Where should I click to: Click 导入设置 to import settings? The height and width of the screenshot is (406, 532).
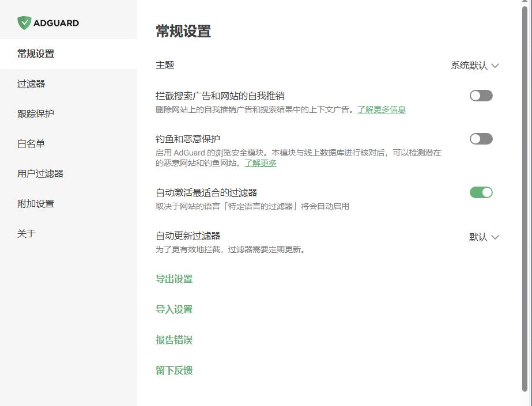(x=174, y=309)
